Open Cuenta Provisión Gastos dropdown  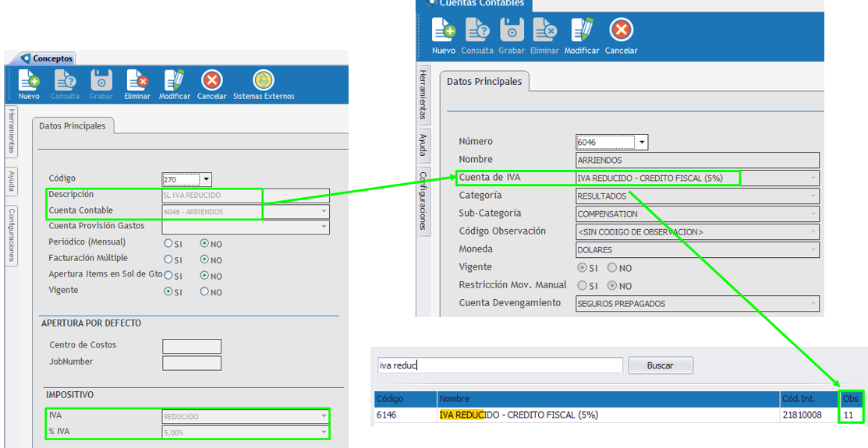coord(324,227)
